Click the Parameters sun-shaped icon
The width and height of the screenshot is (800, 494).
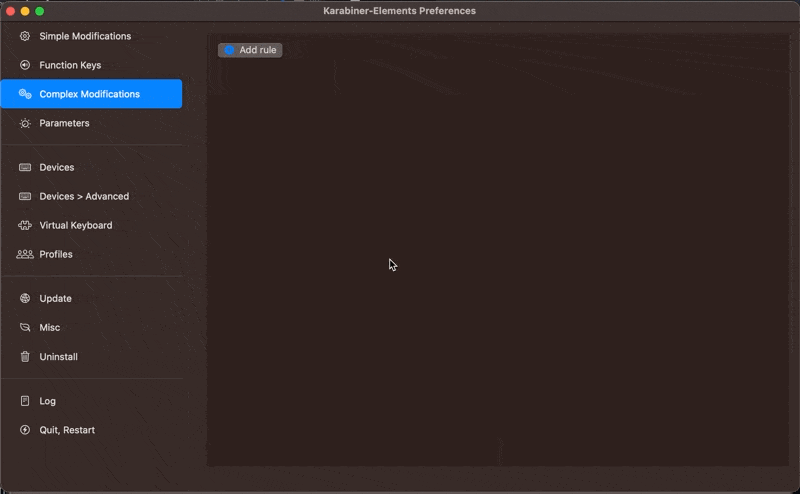click(24, 123)
